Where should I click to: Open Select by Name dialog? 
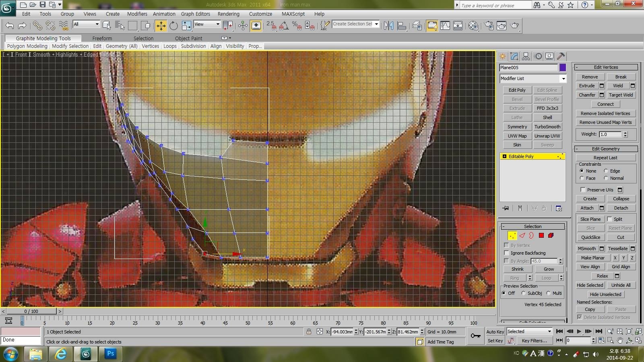pyautogui.click(x=120, y=26)
